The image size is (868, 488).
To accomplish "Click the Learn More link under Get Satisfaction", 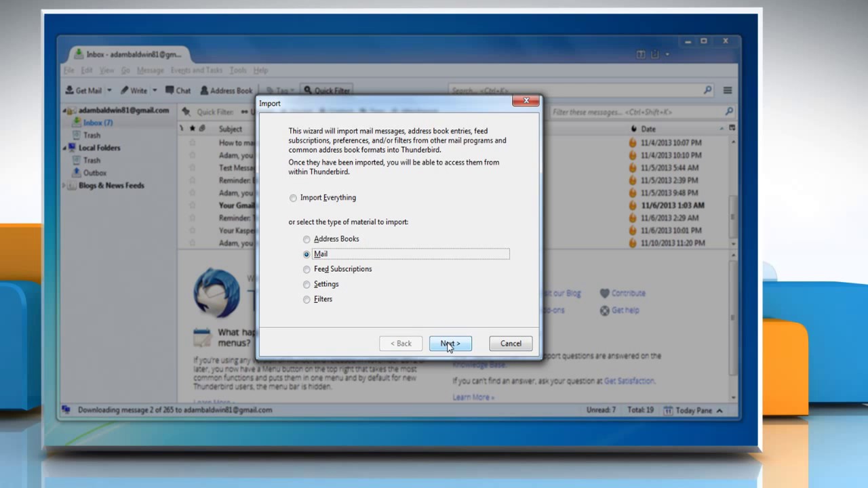I will click(x=473, y=397).
